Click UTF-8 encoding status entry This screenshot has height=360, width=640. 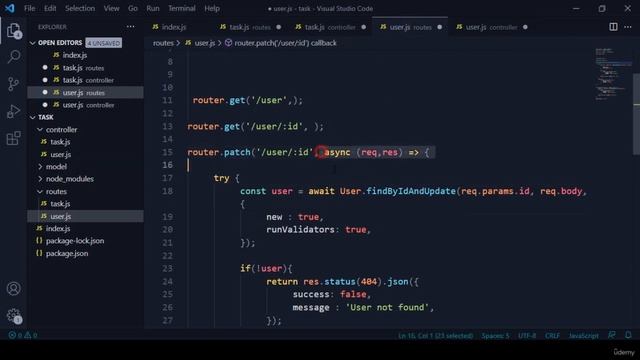click(527, 336)
